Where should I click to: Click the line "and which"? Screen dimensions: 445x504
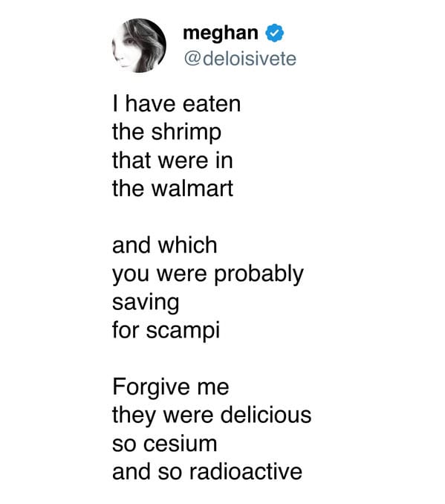click(164, 245)
